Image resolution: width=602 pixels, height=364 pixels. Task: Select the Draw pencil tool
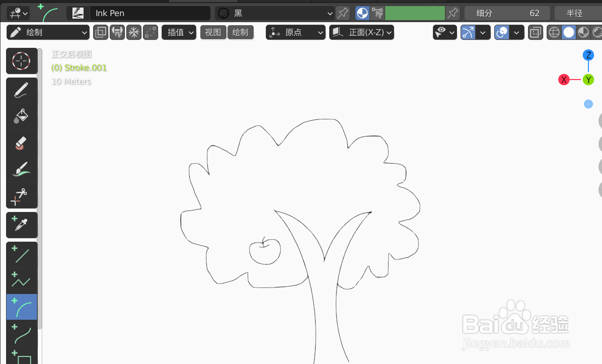click(x=22, y=90)
